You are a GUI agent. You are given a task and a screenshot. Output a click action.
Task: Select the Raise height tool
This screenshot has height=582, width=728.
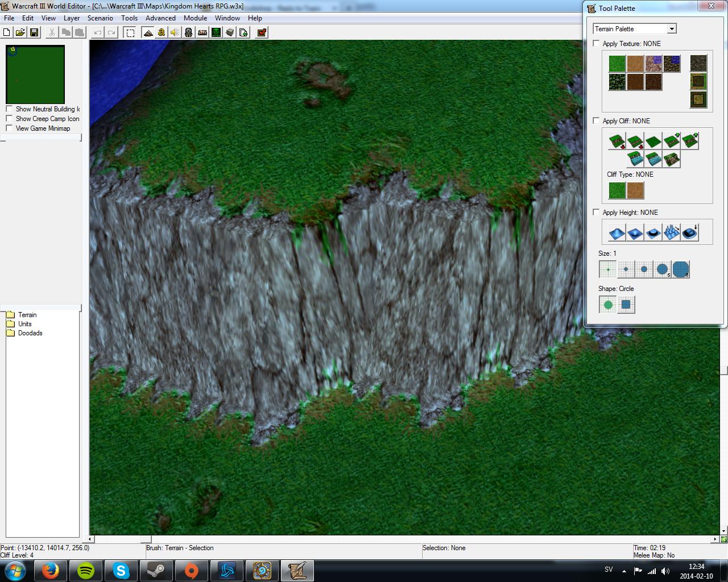(617, 232)
